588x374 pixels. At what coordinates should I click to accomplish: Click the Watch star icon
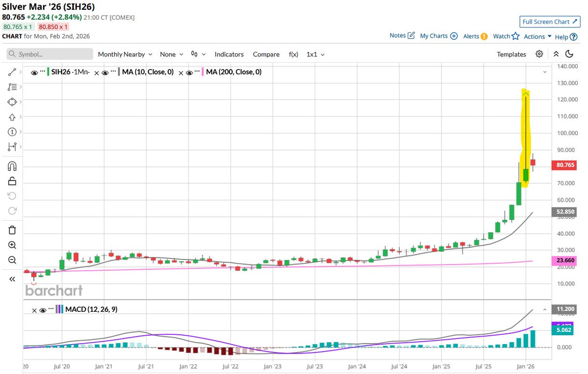(515, 36)
